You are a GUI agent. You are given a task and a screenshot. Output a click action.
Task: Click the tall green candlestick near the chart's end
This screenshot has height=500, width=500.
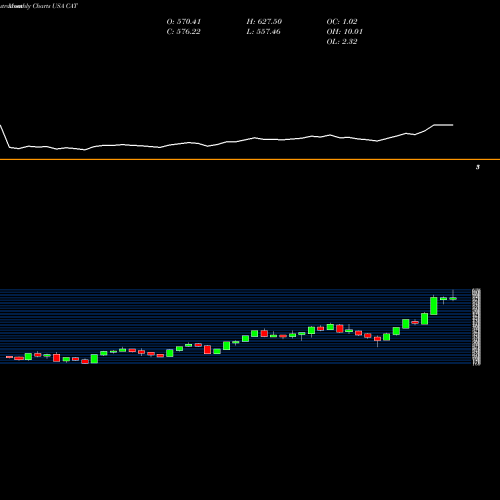point(434,306)
